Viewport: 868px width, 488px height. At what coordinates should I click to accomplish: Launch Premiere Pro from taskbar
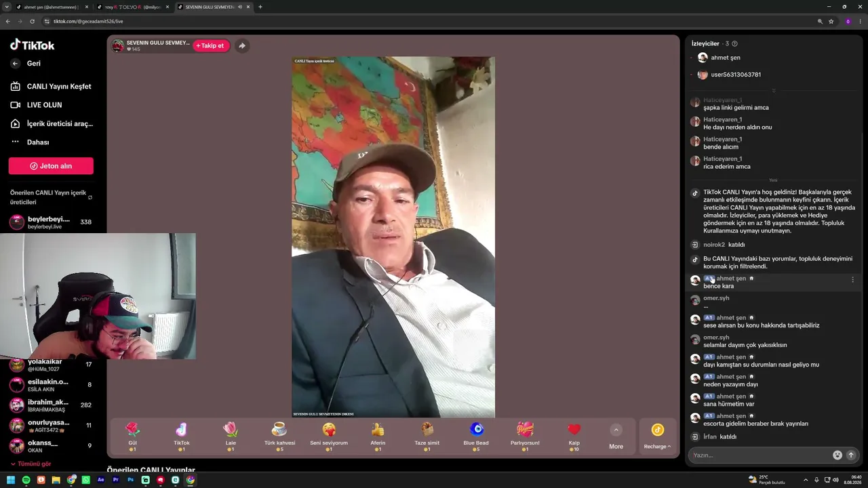(x=116, y=480)
